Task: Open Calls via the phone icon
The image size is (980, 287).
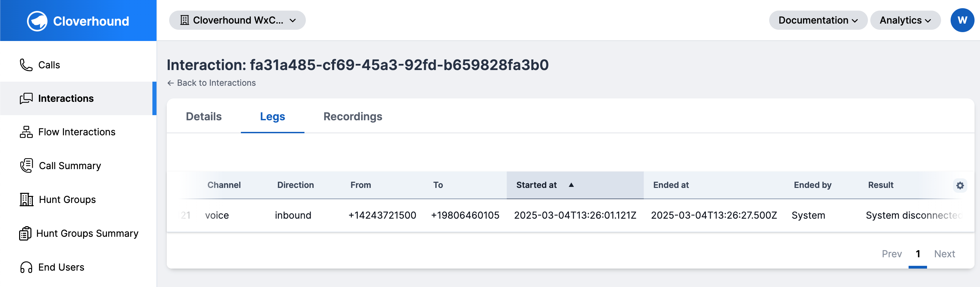Action: [26, 65]
